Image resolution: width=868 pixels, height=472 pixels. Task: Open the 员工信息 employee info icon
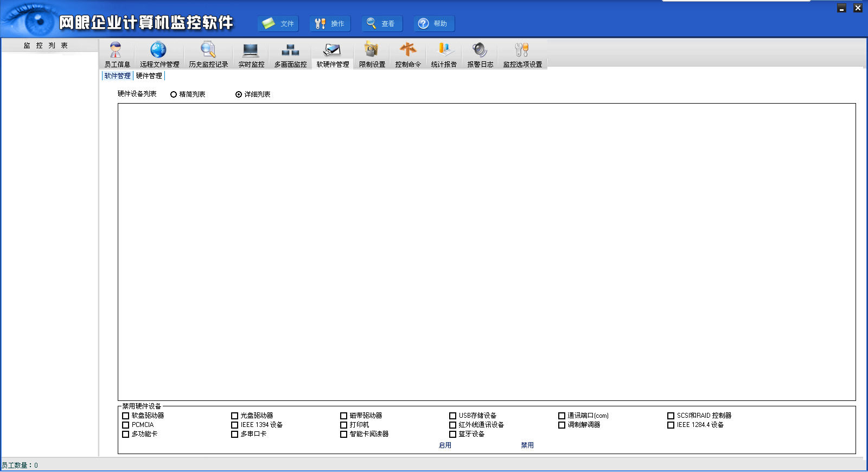[x=117, y=54]
